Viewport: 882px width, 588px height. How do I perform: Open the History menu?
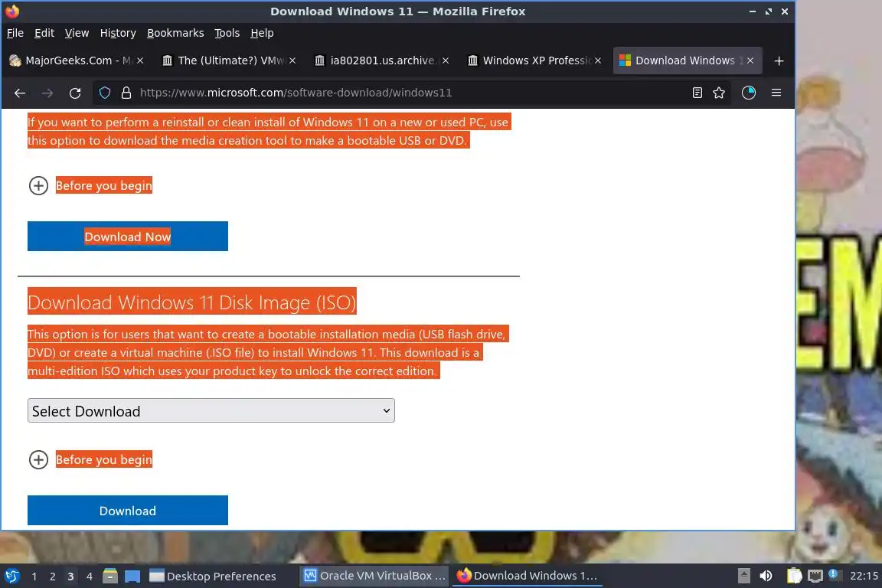point(118,33)
